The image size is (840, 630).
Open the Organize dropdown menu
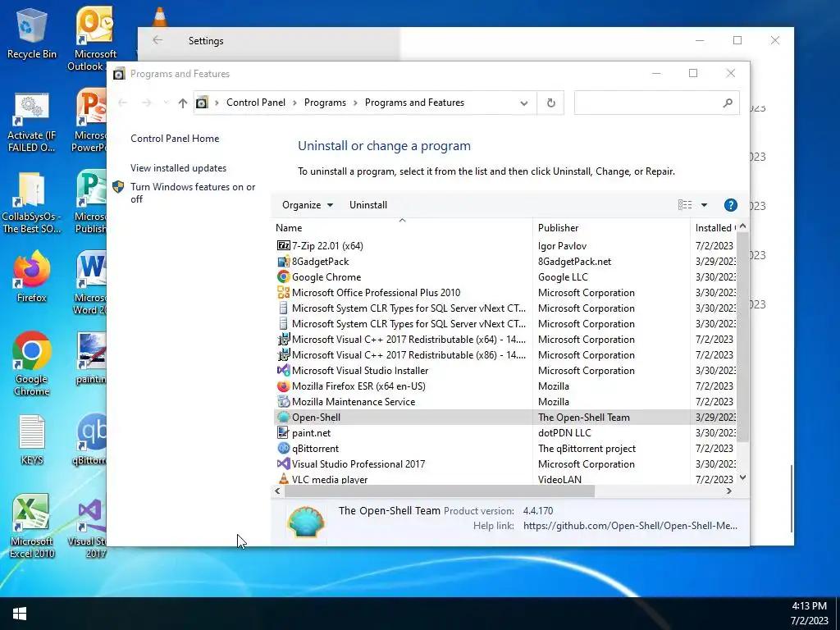pos(308,205)
